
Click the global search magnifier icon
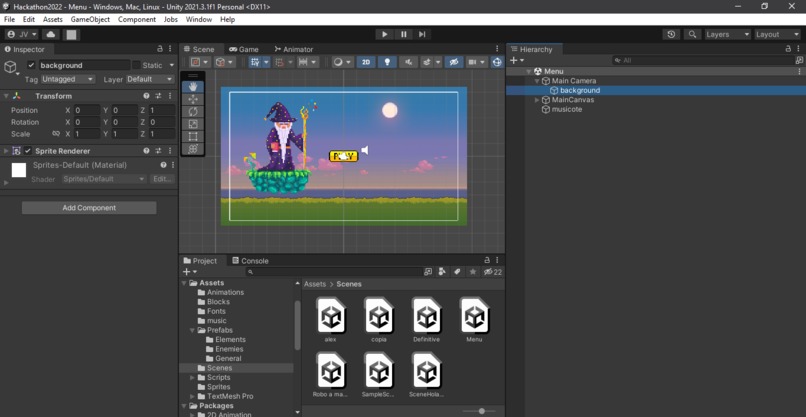click(x=692, y=34)
